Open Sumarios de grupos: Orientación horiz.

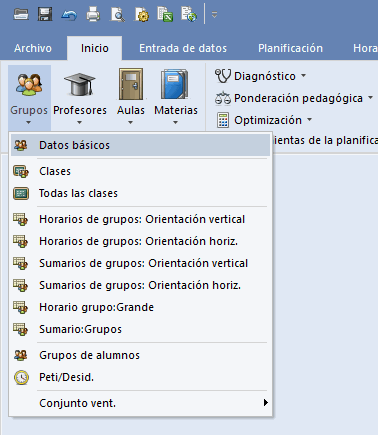(140, 285)
